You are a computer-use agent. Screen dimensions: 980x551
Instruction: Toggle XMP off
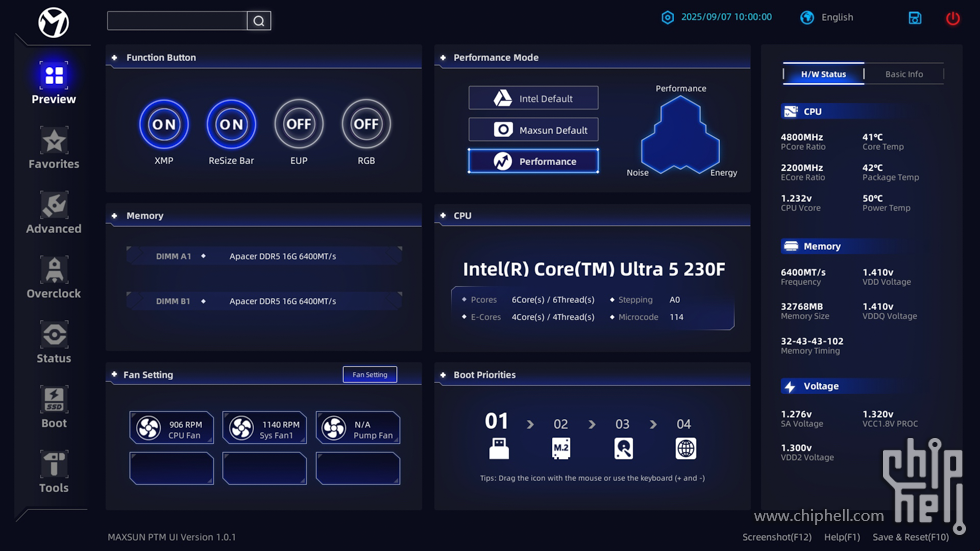click(164, 124)
